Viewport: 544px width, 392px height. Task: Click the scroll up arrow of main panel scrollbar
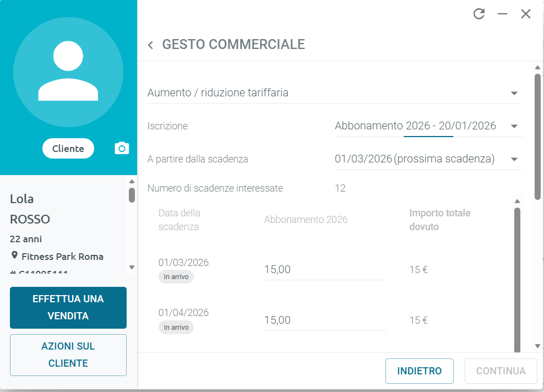coord(537,67)
